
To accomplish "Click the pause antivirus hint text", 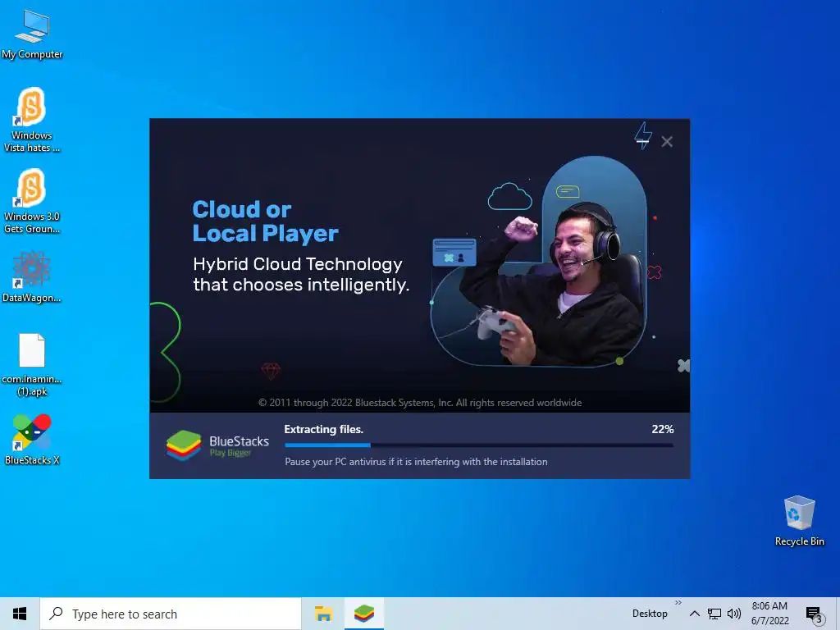I will 416,461.
